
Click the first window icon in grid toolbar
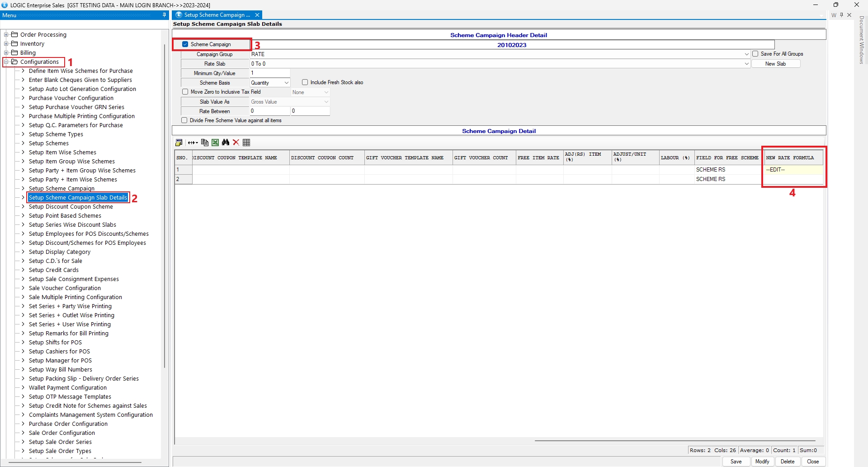(x=179, y=143)
